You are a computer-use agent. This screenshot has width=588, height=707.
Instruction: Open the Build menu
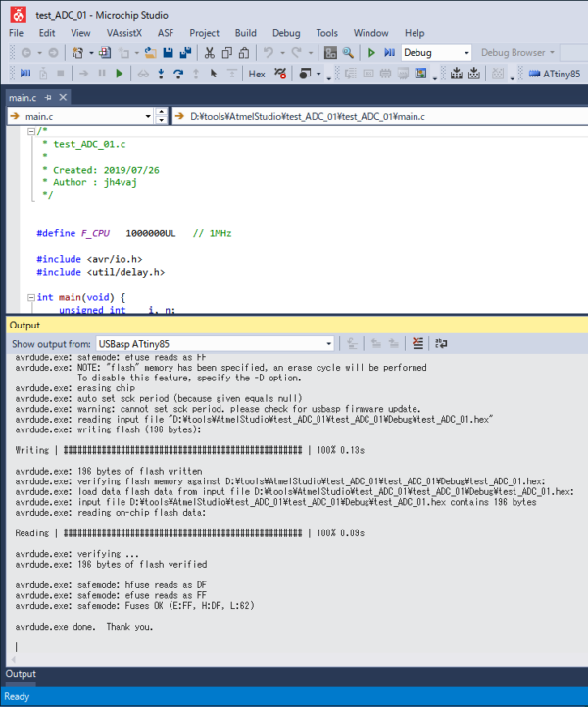pos(245,33)
